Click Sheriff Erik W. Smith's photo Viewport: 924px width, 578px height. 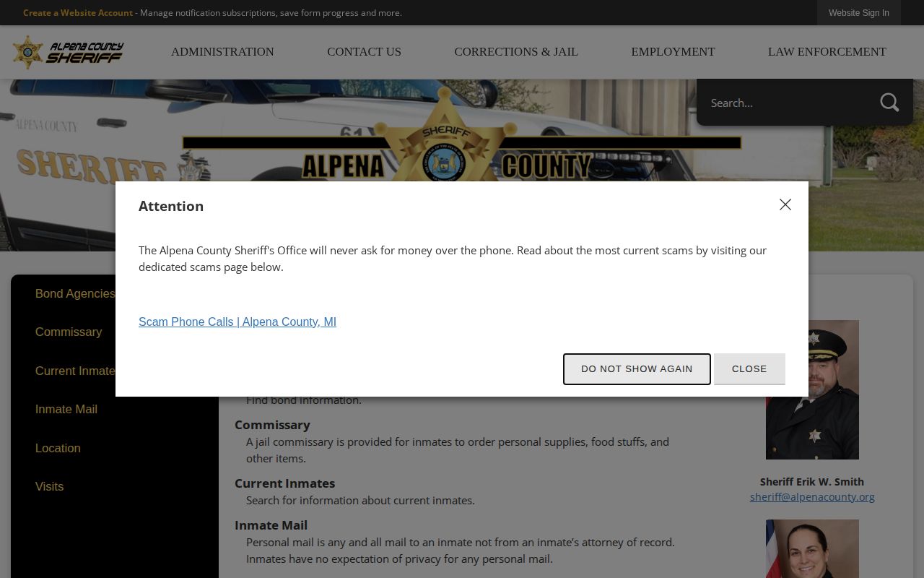tap(812, 389)
